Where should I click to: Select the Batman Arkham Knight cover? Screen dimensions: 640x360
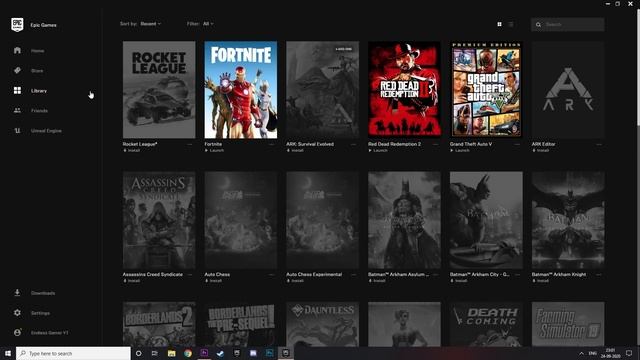(568, 220)
